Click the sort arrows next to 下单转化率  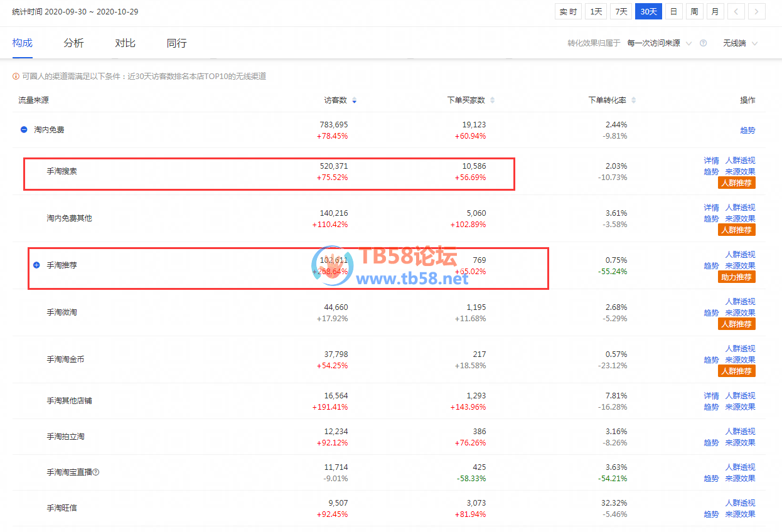[633, 100]
